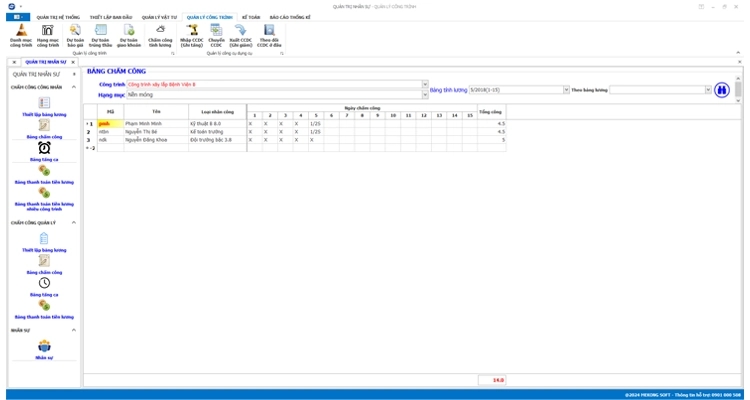Expand the Công trình dropdown
The height and width of the screenshot is (400, 750).
click(x=425, y=85)
